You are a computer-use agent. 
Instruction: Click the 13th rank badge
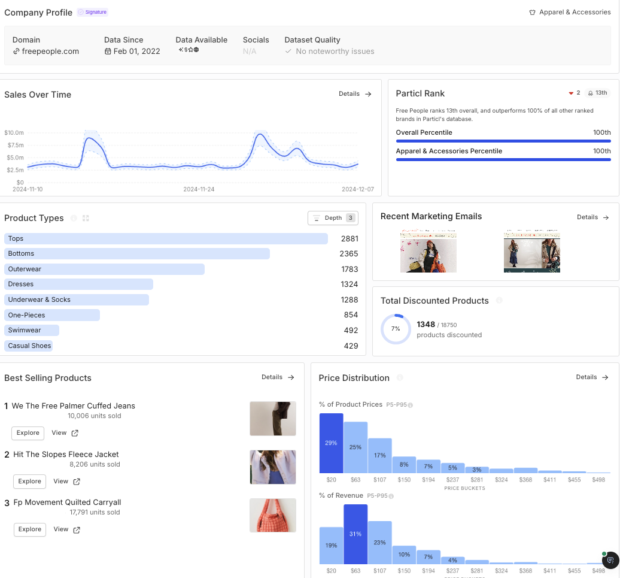[x=597, y=93]
